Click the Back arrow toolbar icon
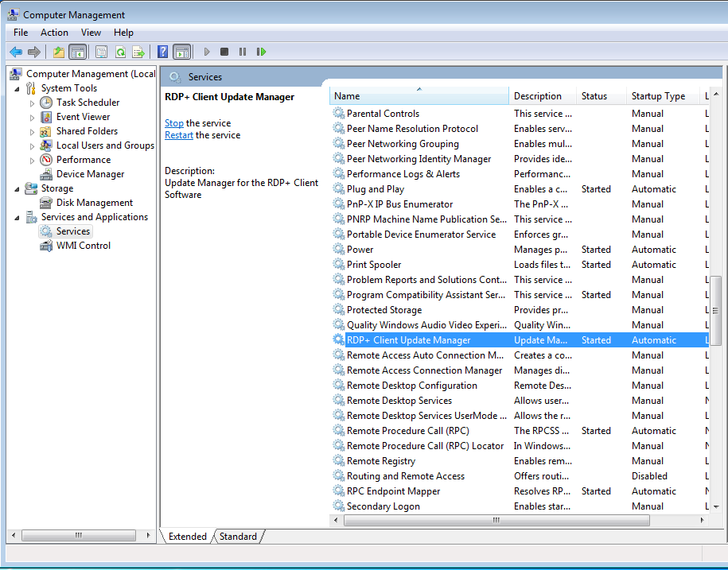 [x=15, y=52]
